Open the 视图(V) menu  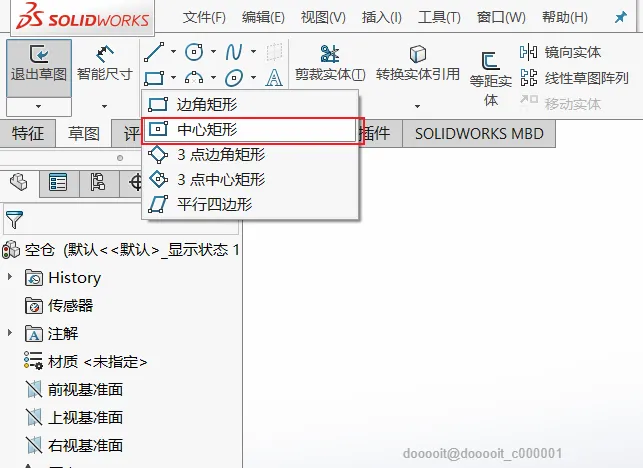pyautogui.click(x=323, y=17)
